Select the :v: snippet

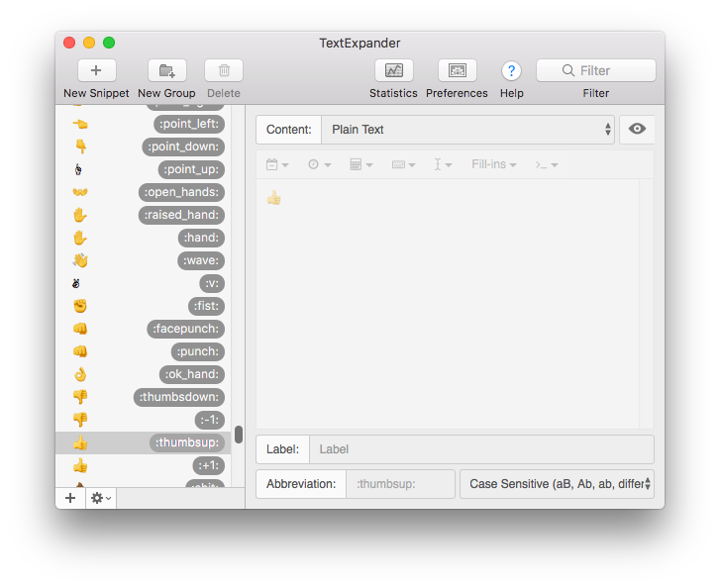(144, 283)
